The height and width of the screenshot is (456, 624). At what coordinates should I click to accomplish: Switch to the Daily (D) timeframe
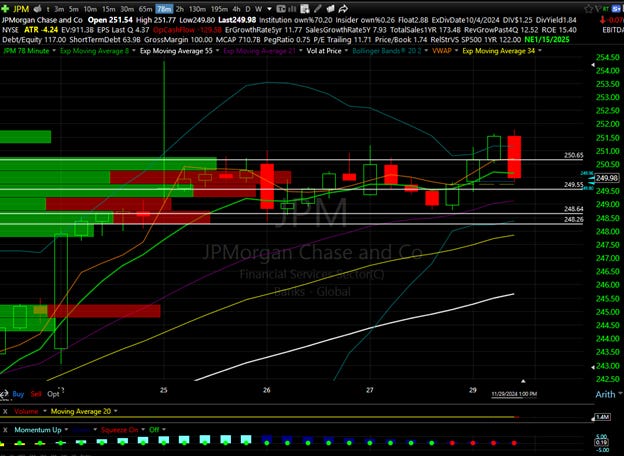[248, 9]
